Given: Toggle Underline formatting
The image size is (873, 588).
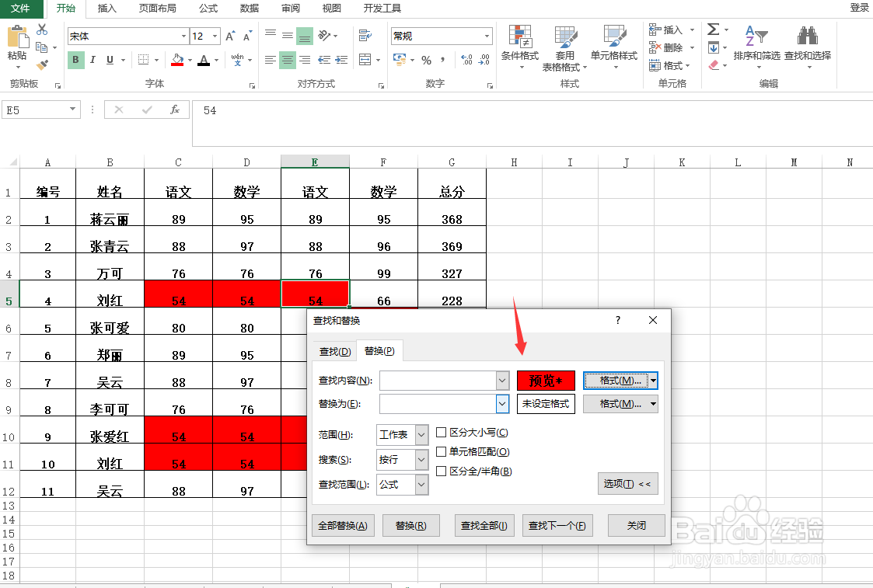Looking at the screenshot, I should [110, 60].
